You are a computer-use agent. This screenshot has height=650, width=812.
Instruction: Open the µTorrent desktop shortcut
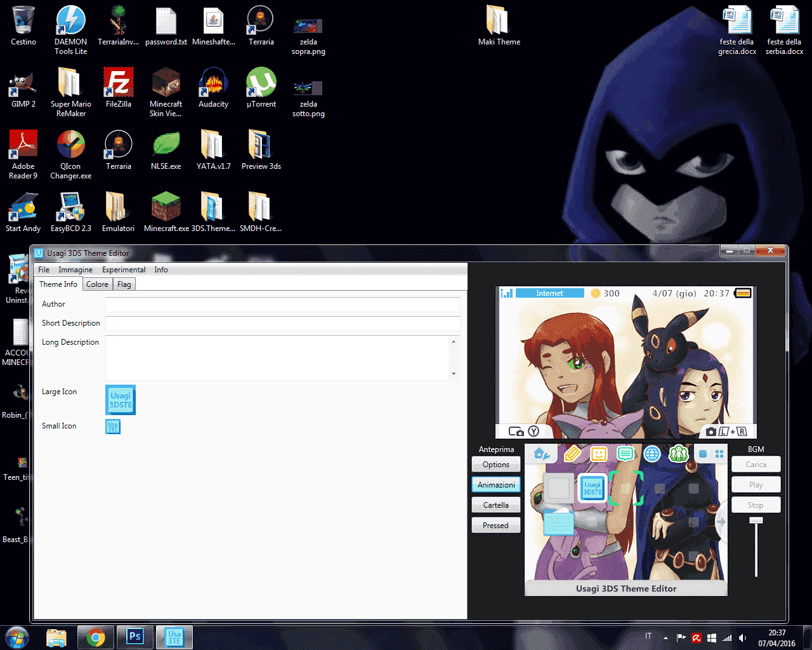(x=261, y=88)
